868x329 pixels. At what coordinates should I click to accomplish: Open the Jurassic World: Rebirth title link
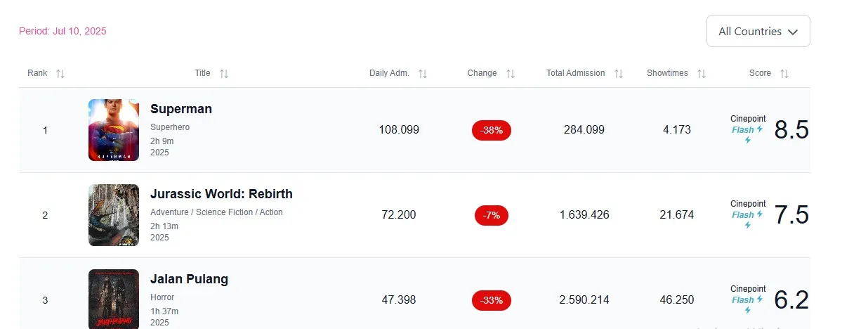pos(221,194)
